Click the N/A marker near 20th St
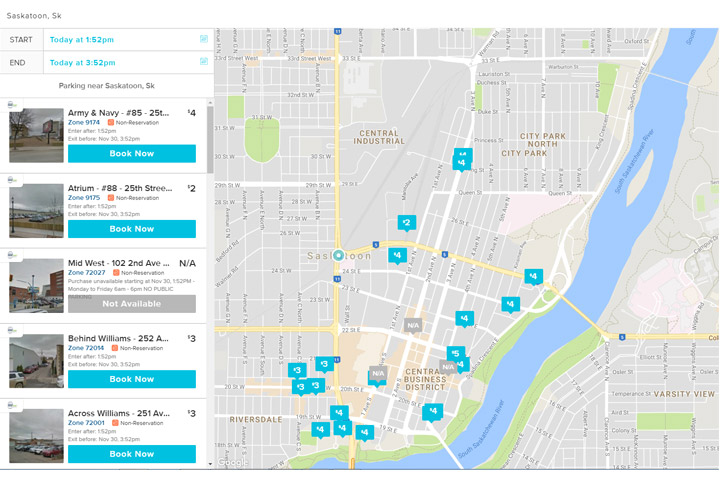 coord(377,374)
